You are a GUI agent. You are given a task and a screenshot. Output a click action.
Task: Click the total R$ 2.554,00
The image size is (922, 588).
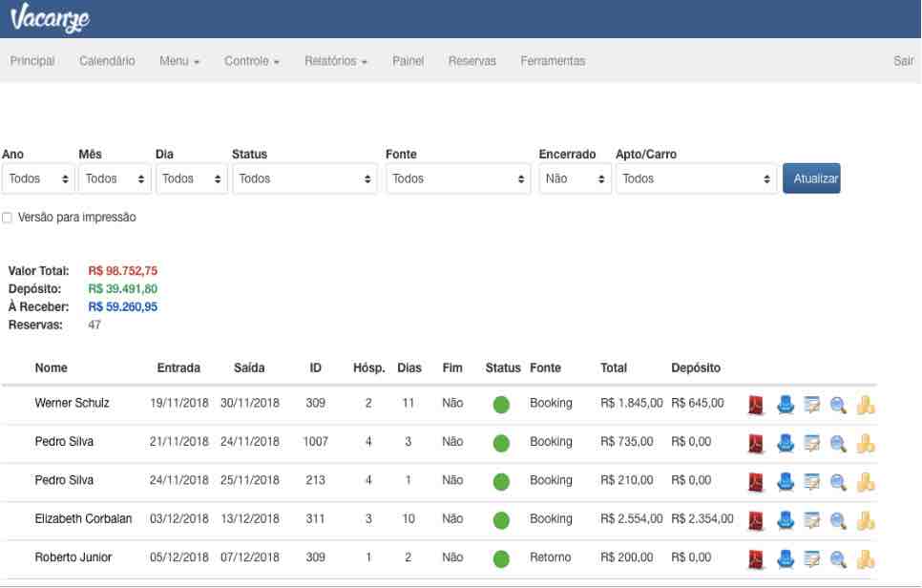tap(632, 518)
